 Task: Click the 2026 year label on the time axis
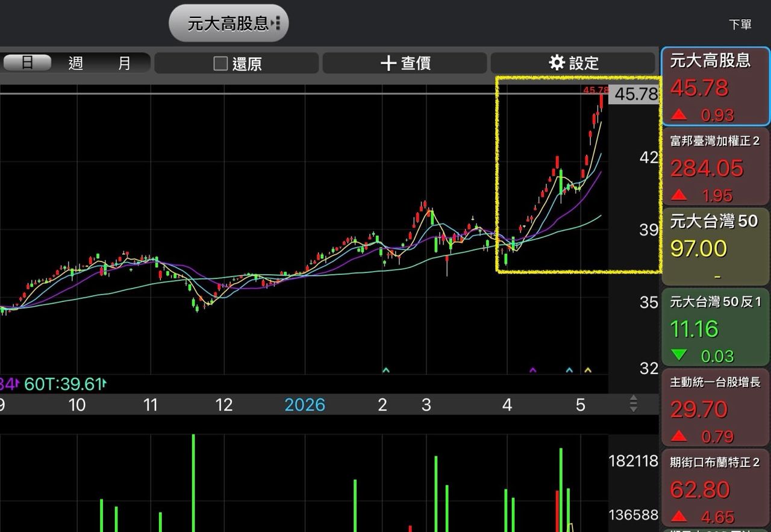pyautogui.click(x=305, y=405)
